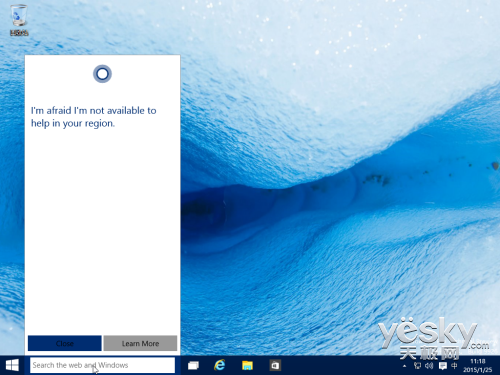This screenshot has height=375, width=500.
Task: Open the Recycle Bin desktop icon
Action: 19,19
